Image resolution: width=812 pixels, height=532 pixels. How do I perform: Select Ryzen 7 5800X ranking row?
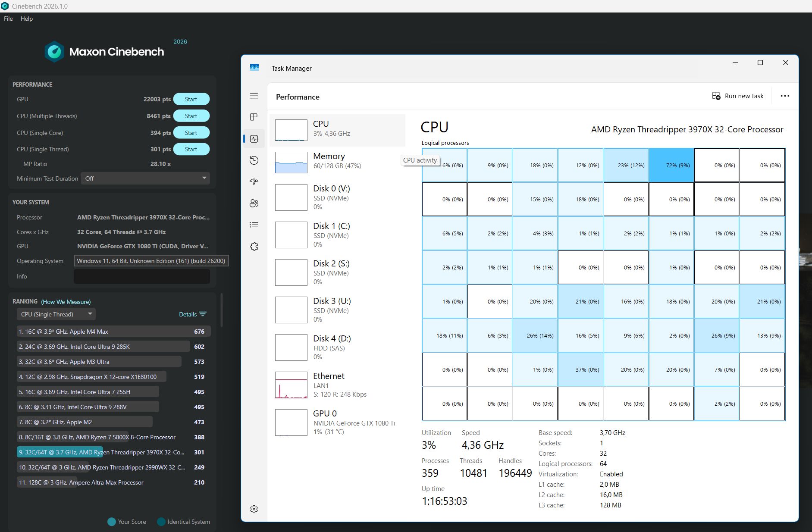coord(114,437)
